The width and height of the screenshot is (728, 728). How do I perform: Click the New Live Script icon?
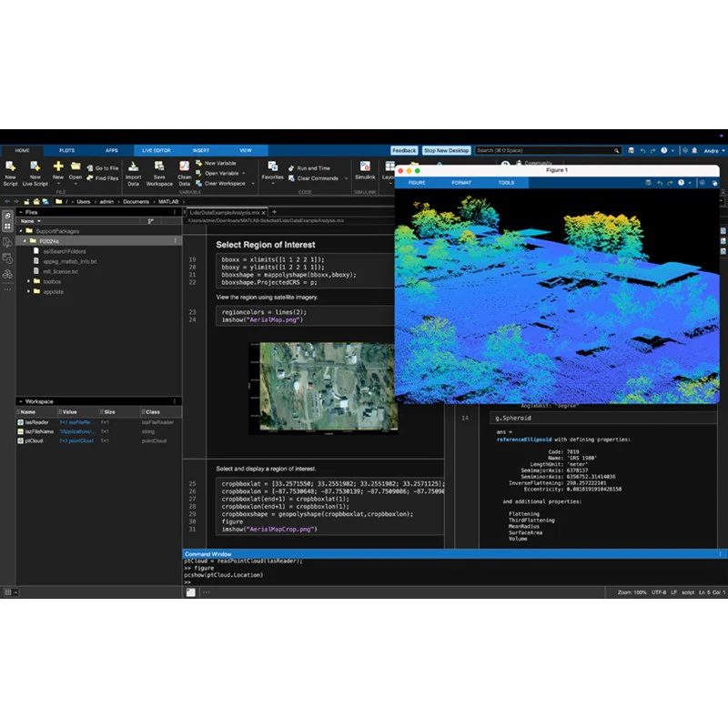tap(35, 167)
